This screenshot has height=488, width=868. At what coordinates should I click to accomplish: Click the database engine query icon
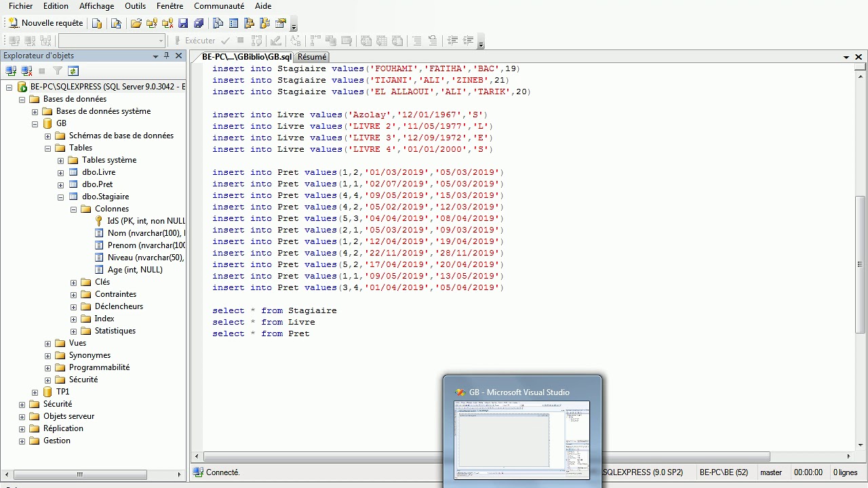[97, 23]
